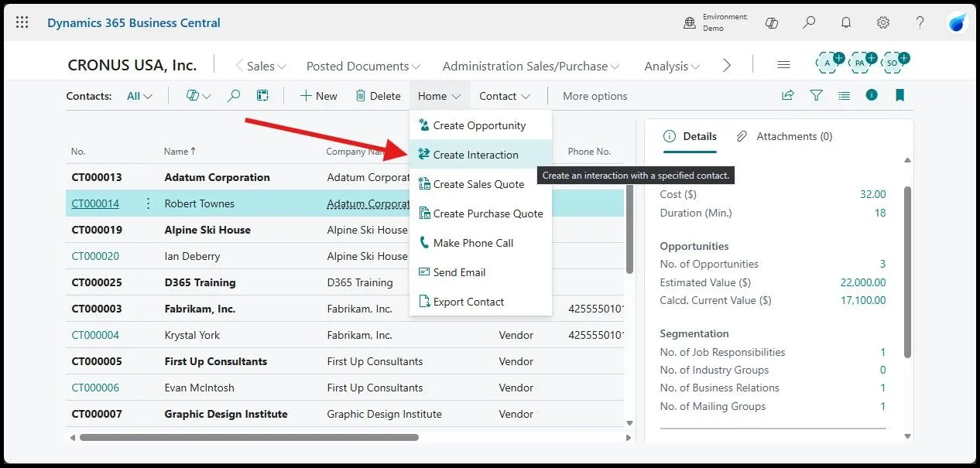Open the Phone No. column header
Screen dimensions: 980x468
coord(589,152)
